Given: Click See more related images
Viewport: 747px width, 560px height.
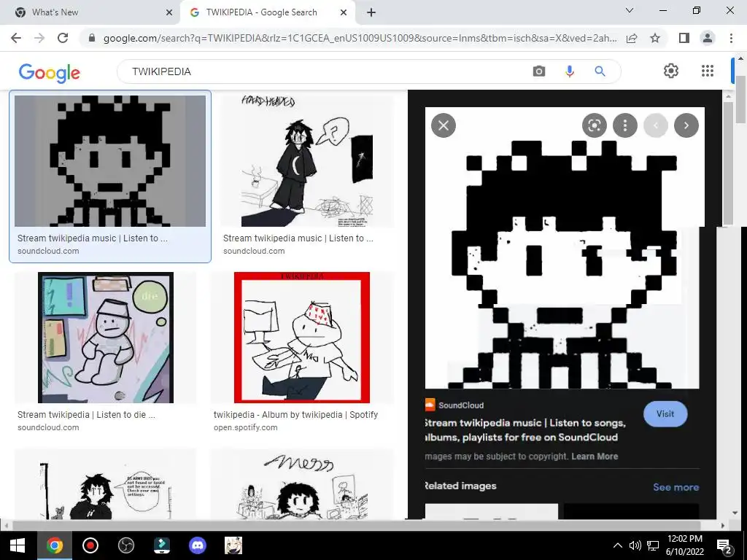Looking at the screenshot, I should 676,487.
